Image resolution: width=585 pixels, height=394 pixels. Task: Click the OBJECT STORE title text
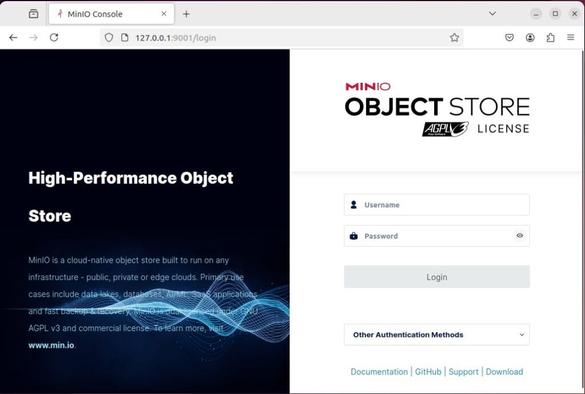(x=437, y=107)
